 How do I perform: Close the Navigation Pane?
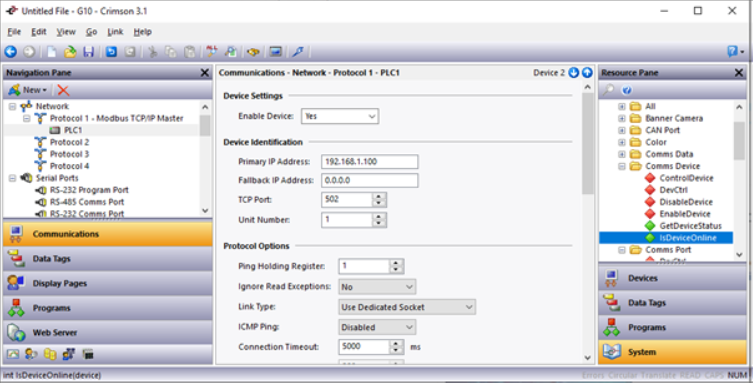pyautogui.click(x=205, y=72)
